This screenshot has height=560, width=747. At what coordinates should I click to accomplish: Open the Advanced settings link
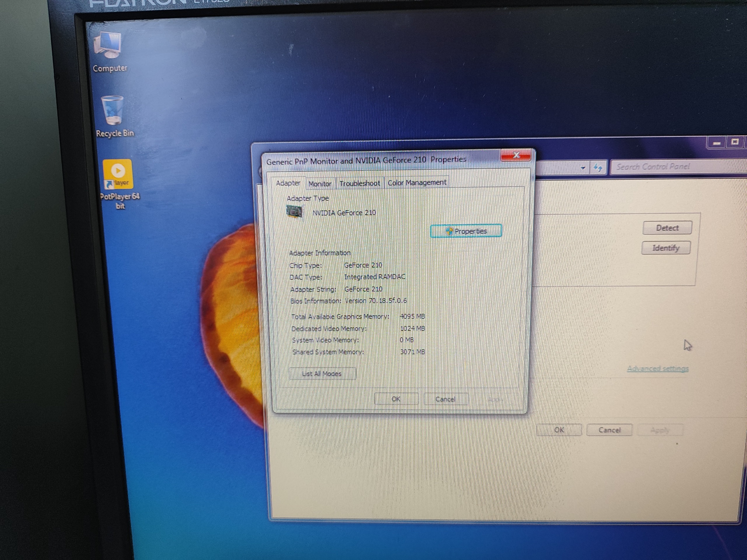pos(657,369)
